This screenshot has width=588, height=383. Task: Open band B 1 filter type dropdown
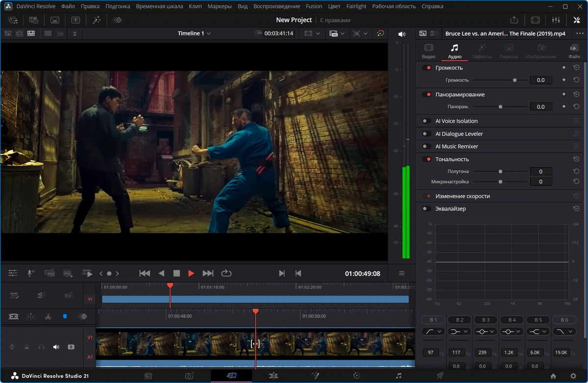434,332
